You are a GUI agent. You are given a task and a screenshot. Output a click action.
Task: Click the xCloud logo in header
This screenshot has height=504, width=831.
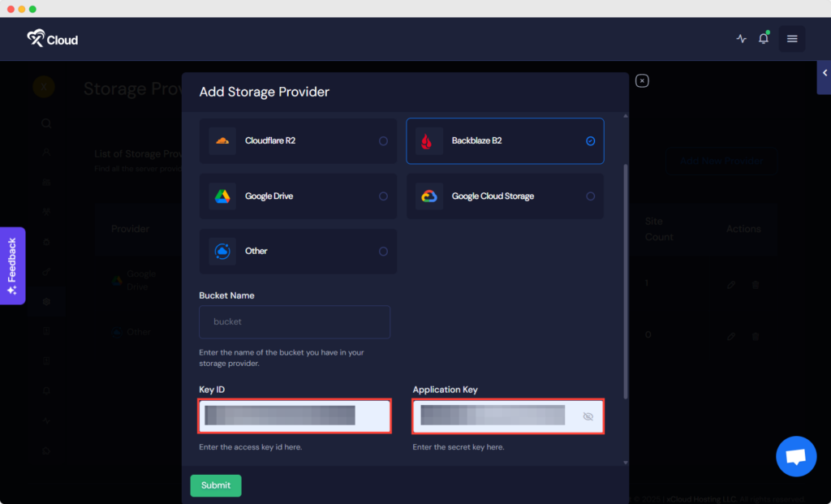click(x=53, y=38)
